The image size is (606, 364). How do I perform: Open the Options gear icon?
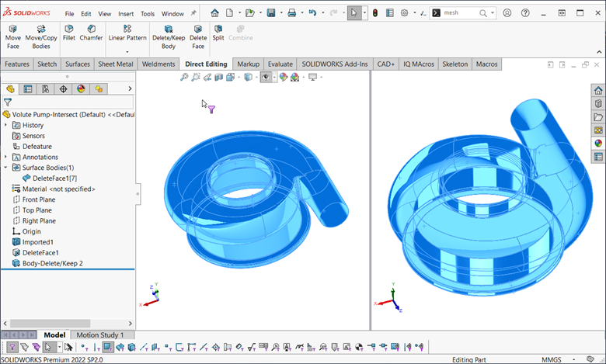pyautogui.click(x=404, y=13)
